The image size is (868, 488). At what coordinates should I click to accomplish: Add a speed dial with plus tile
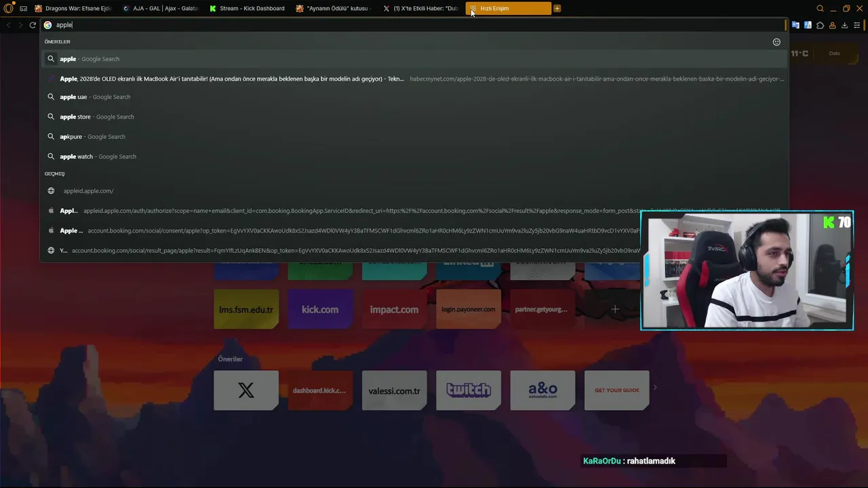pyautogui.click(x=615, y=309)
